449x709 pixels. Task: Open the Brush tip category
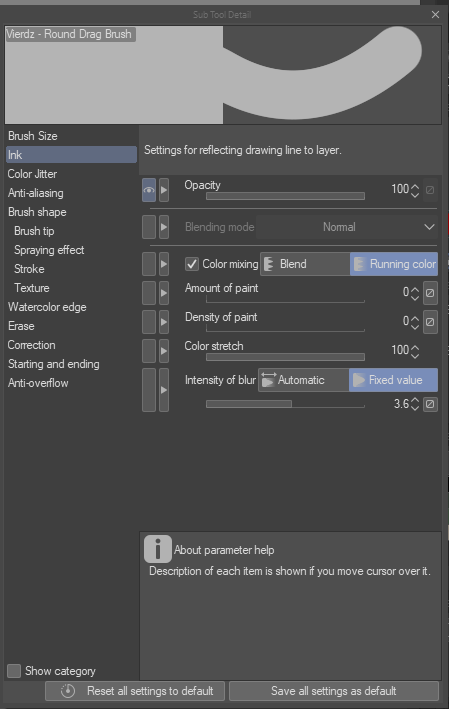click(x=34, y=231)
